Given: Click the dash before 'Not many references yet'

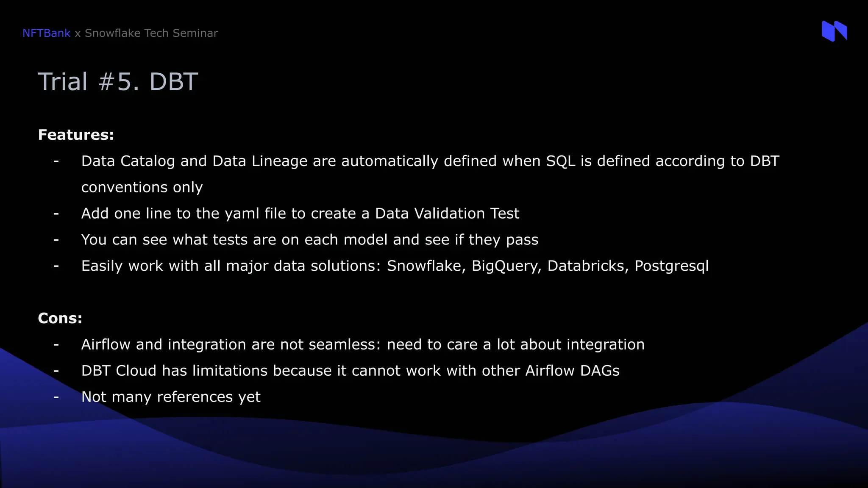Looking at the screenshot, I should pos(56,397).
